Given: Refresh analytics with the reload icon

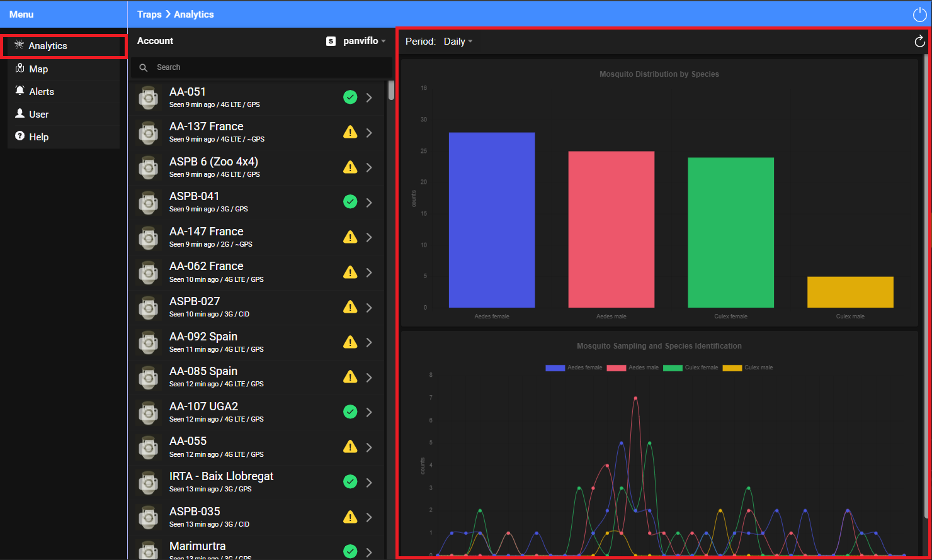Looking at the screenshot, I should [x=919, y=42].
